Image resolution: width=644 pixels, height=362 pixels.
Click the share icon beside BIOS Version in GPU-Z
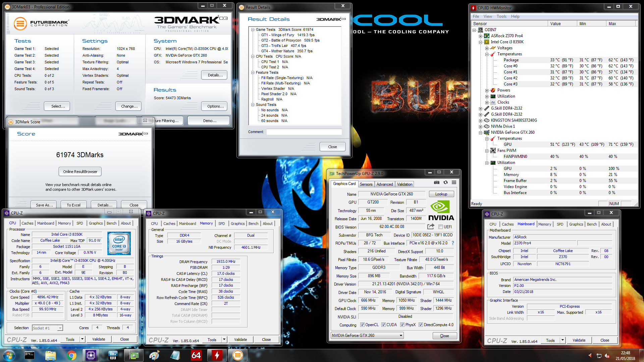pyautogui.click(x=431, y=227)
